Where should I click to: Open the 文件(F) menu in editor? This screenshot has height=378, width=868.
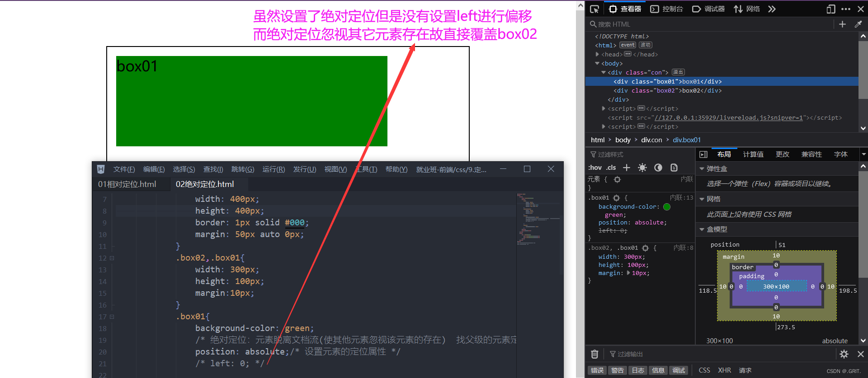[124, 169]
